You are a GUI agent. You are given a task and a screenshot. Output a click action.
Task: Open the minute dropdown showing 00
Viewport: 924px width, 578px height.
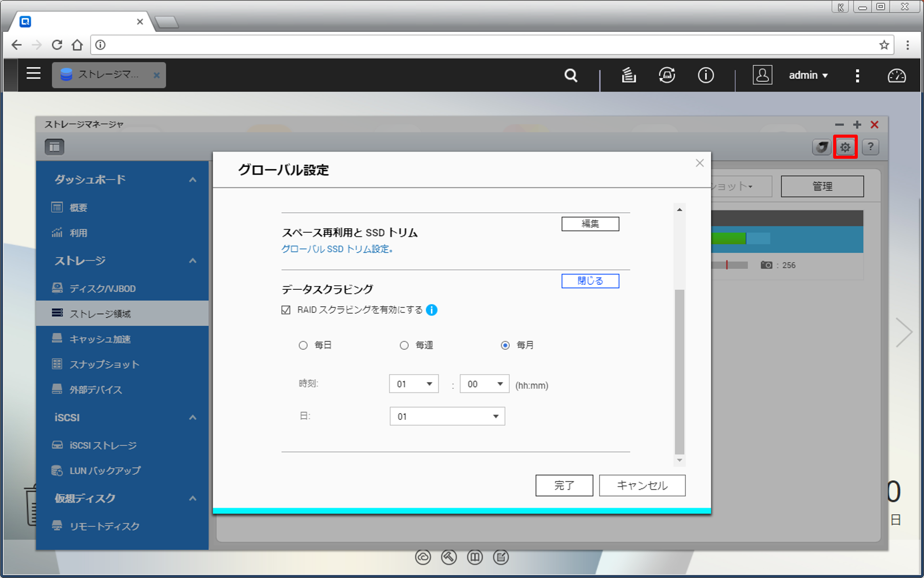click(x=484, y=384)
